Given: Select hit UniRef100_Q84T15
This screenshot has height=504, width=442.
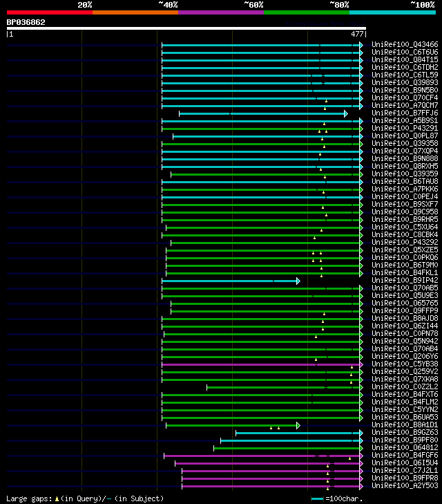Looking at the screenshot, I should [405, 59].
